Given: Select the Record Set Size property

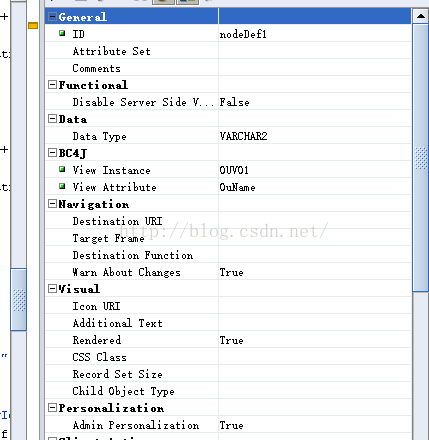Looking at the screenshot, I should [x=117, y=374].
